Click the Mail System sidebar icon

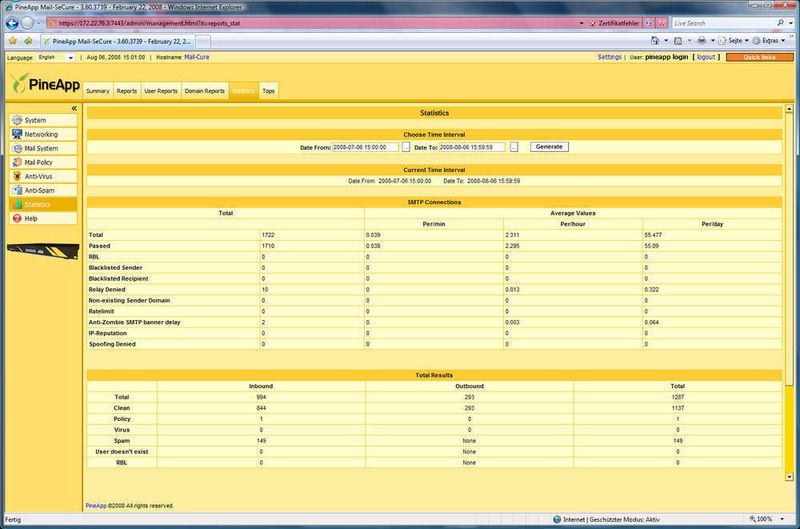[x=17, y=148]
